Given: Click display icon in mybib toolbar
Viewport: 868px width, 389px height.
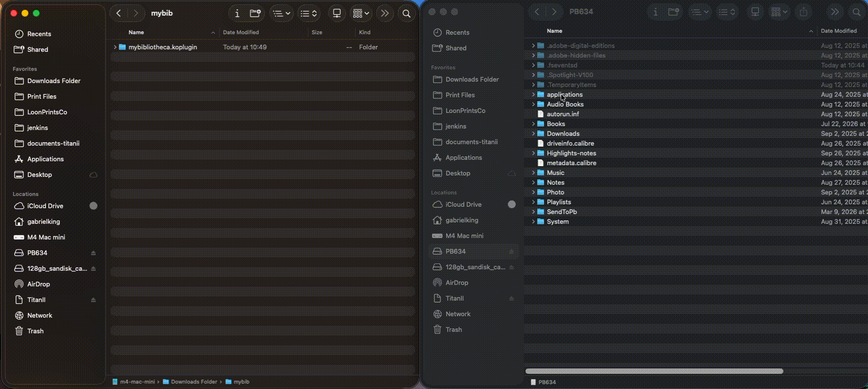Looking at the screenshot, I should click(337, 14).
